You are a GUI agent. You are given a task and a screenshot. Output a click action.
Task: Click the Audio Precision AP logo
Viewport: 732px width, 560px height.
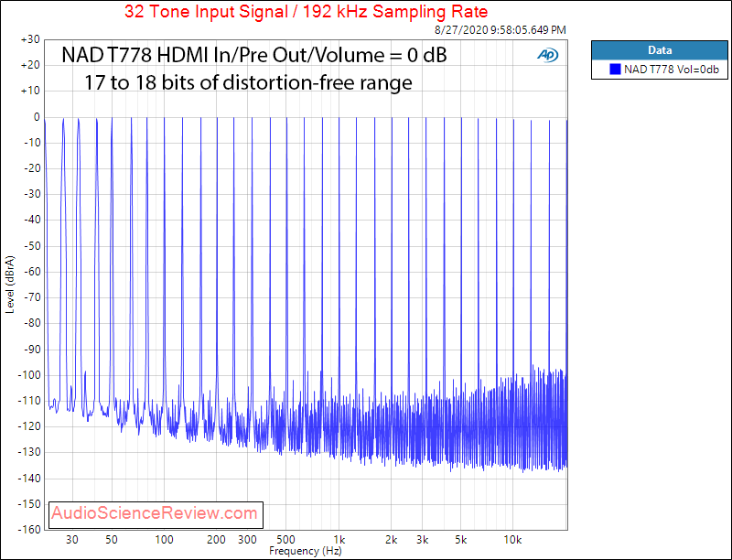click(x=547, y=55)
